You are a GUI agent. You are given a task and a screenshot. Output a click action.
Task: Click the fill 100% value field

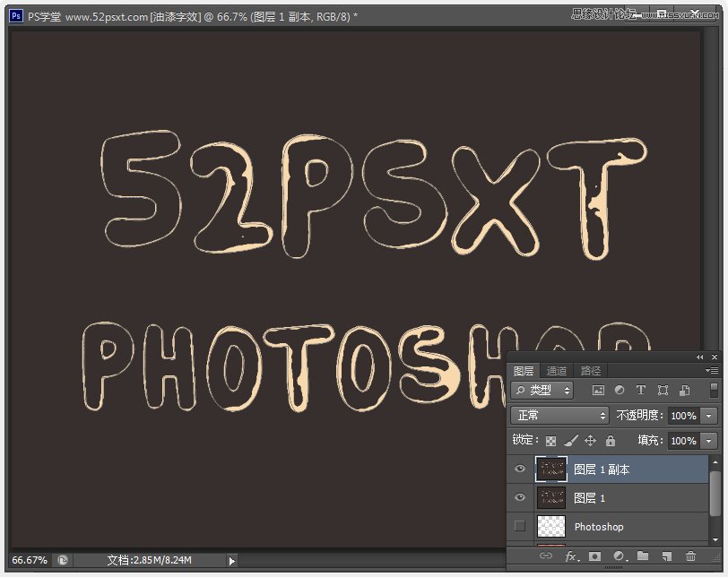pos(684,441)
